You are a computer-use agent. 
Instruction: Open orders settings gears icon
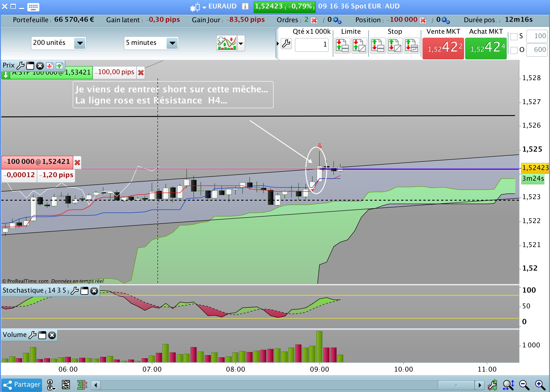pyautogui.click(x=337, y=20)
